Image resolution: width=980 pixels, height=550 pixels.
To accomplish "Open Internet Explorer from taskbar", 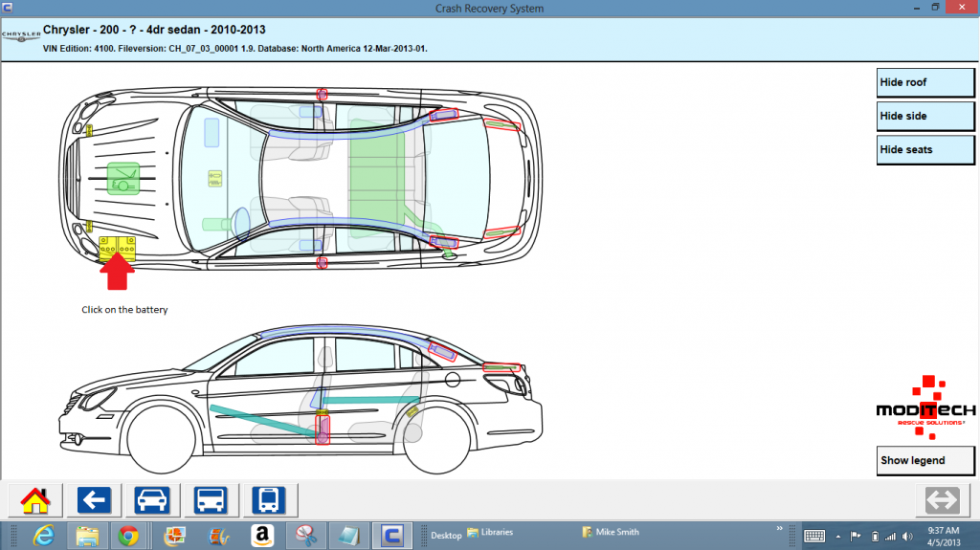I will [44, 536].
